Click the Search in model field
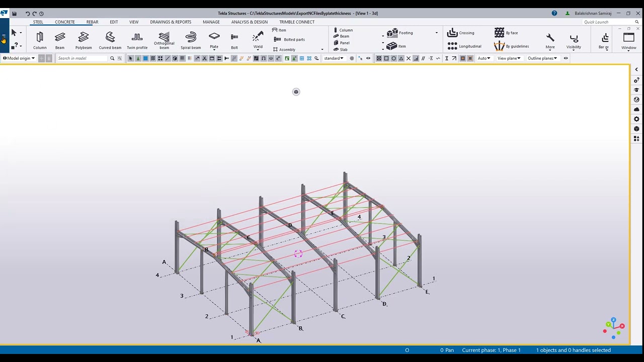Viewport: 644px width, 362px height. 83,58
